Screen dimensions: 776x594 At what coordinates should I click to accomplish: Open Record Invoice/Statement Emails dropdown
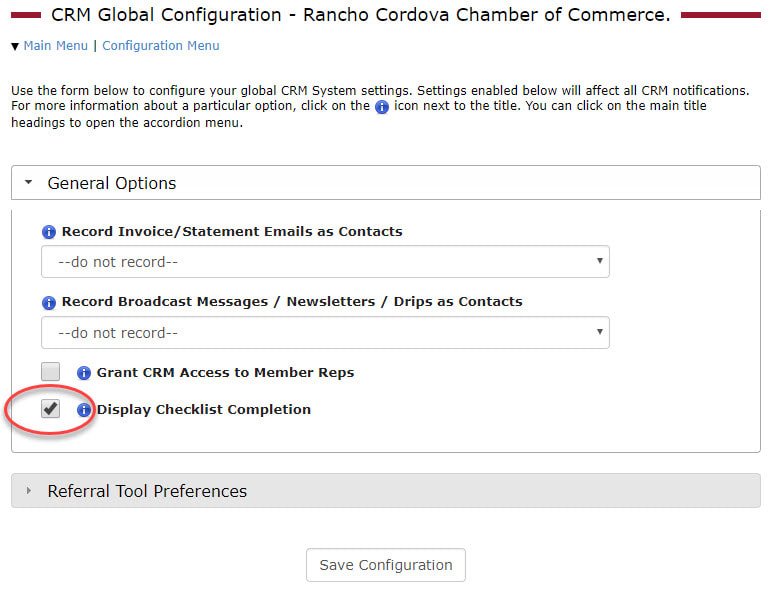325,261
